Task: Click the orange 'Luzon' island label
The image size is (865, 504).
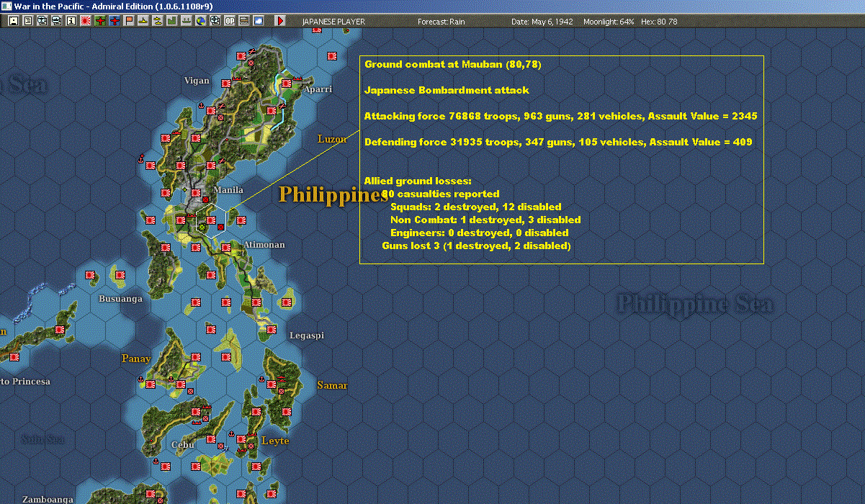Action: point(332,139)
